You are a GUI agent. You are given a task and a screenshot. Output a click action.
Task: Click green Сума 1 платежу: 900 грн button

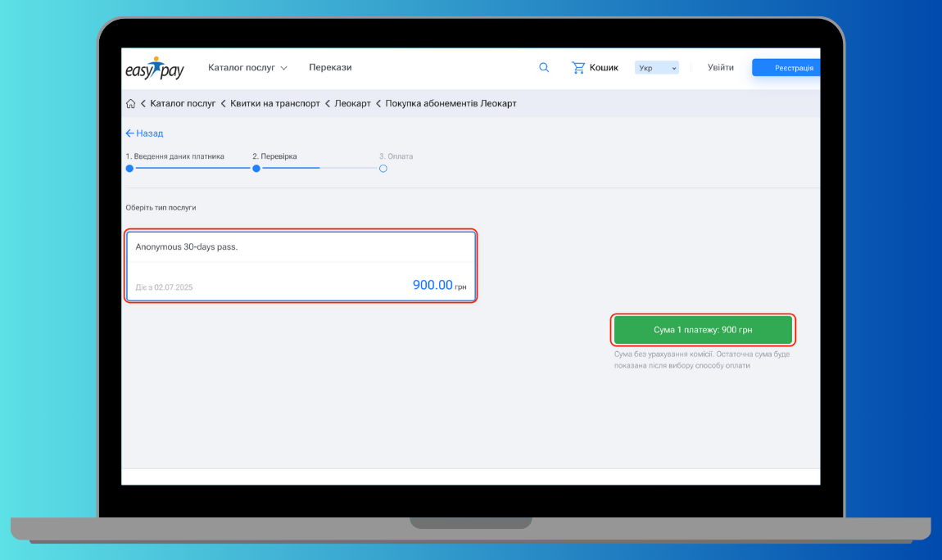[703, 329]
